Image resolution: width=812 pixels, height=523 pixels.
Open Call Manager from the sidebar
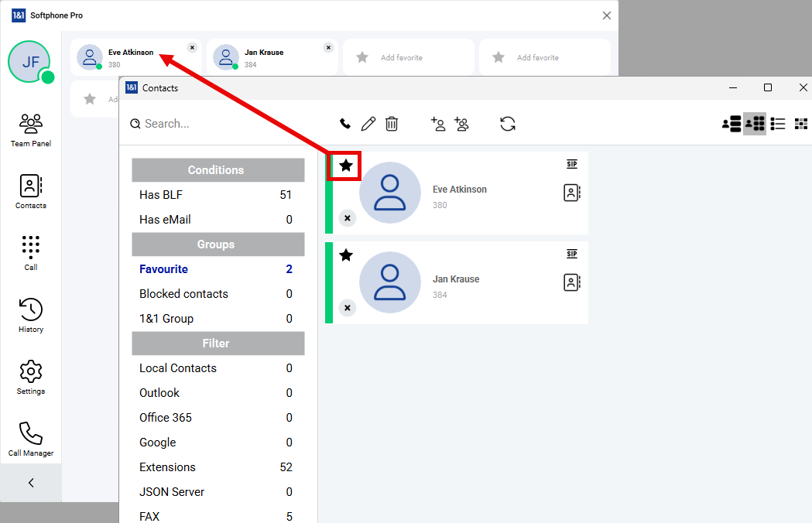pyautogui.click(x=31, y=439)
